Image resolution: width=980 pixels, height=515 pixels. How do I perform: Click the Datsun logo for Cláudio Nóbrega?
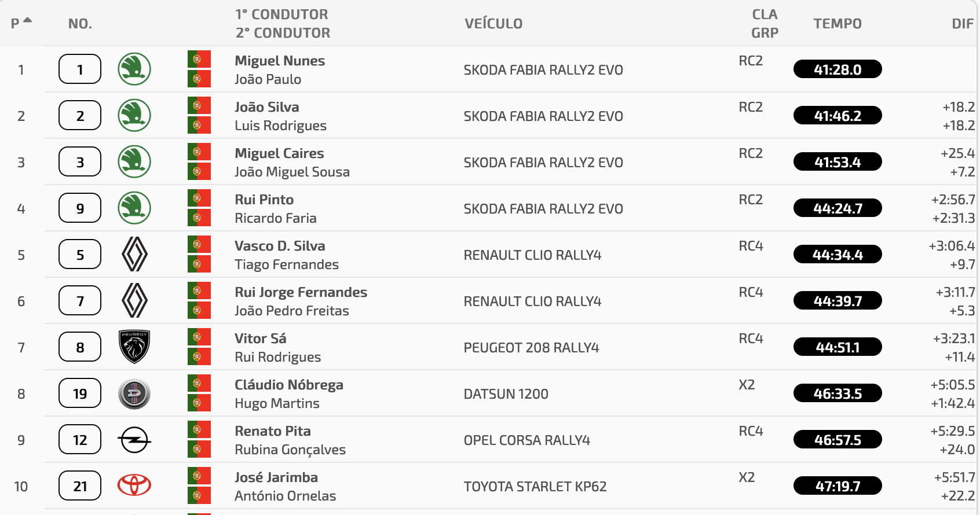[x=134, y=393]
